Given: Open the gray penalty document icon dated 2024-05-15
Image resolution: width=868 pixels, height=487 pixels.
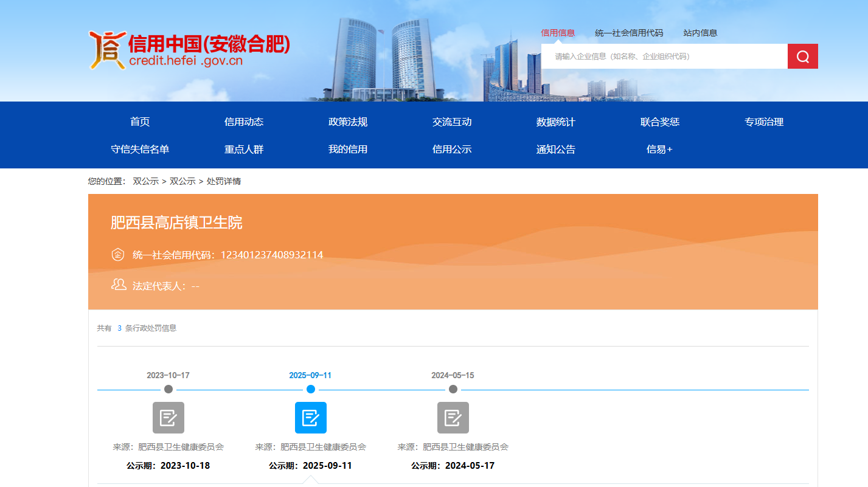Looking at the screenshot, I should point(453,418).
